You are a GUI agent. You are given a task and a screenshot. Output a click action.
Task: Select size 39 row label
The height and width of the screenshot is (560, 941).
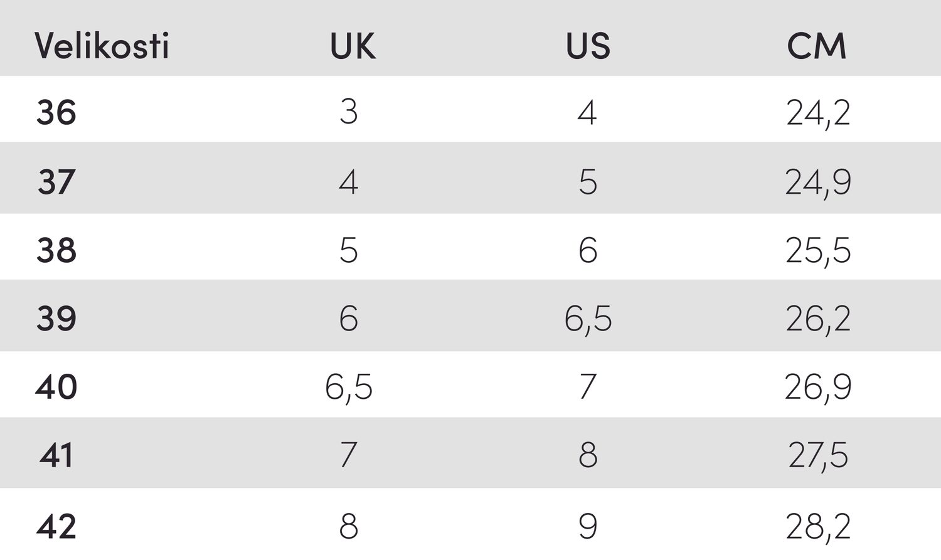coord(56,319)
